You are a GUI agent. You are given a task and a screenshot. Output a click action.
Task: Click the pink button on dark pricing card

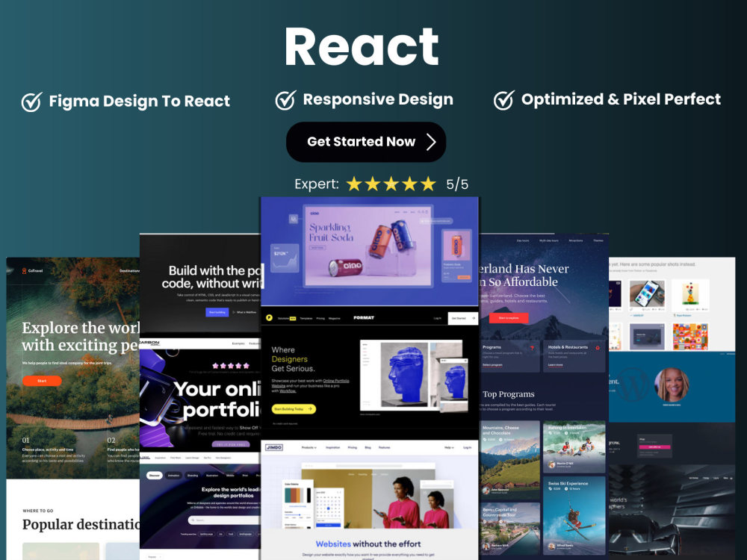pos(654,447)
